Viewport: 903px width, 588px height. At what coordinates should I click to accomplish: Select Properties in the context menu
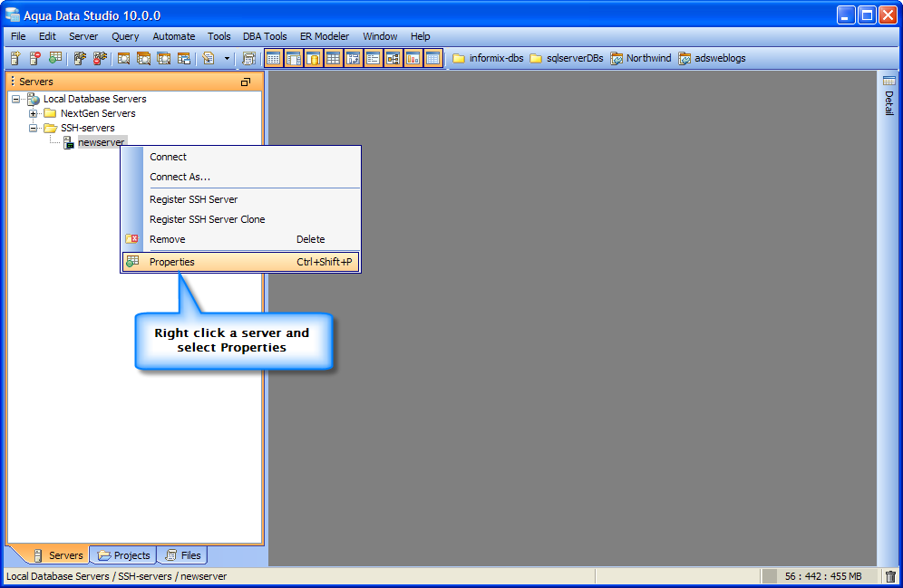[x=241, y=262]
